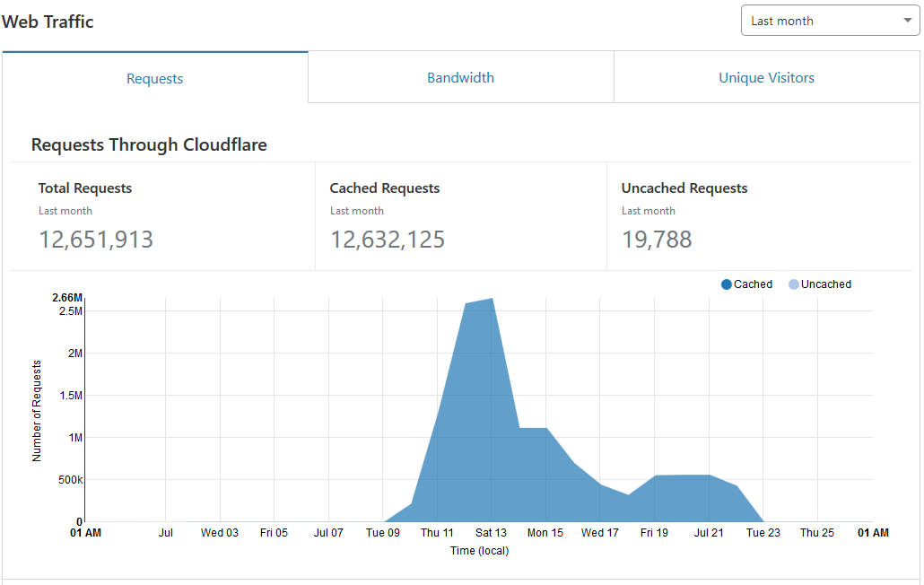Click the Cached Requests value 12,632,125
The height and width of the screenshot is (585, 924).
pos(388,240)
